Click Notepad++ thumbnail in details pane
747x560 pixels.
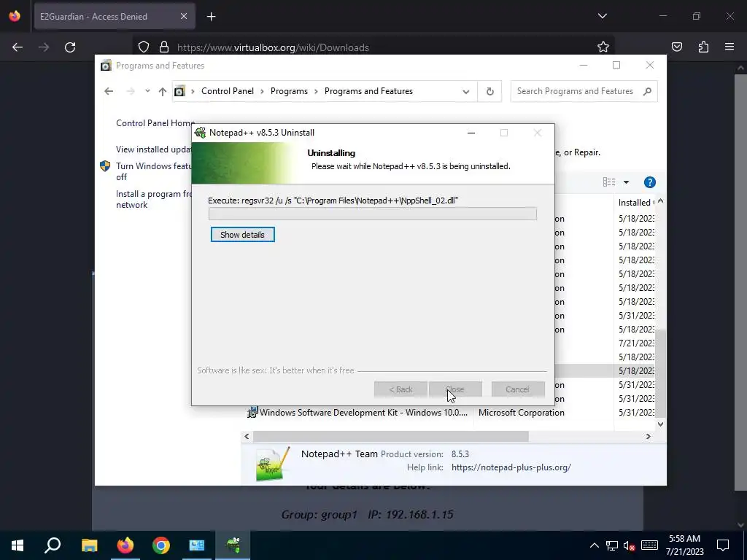coord(273,463)
